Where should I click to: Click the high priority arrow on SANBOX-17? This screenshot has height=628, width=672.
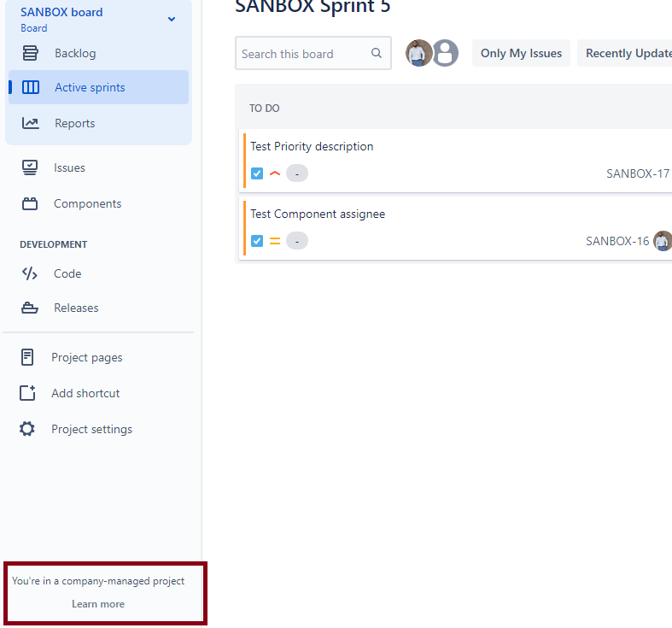point(275,173)
